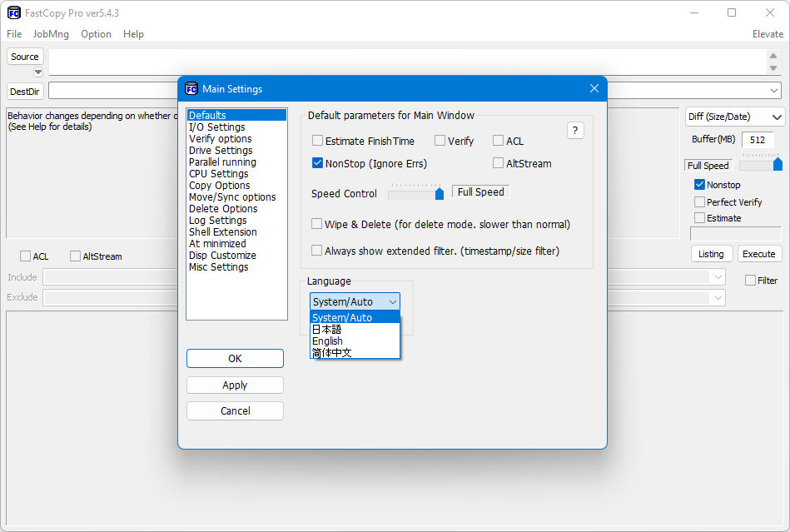Select System/Auto in language list
Viewport: 790px width, 532px height.
pos(355,317)
